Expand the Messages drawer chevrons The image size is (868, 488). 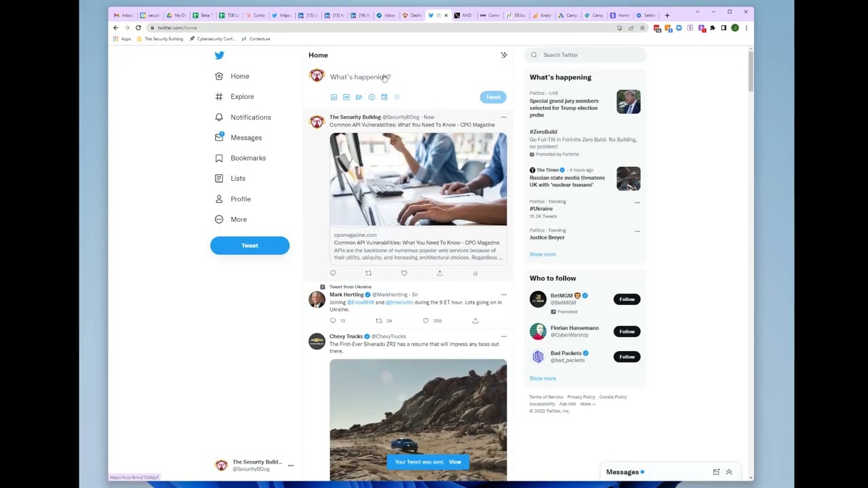click(729, 472)
